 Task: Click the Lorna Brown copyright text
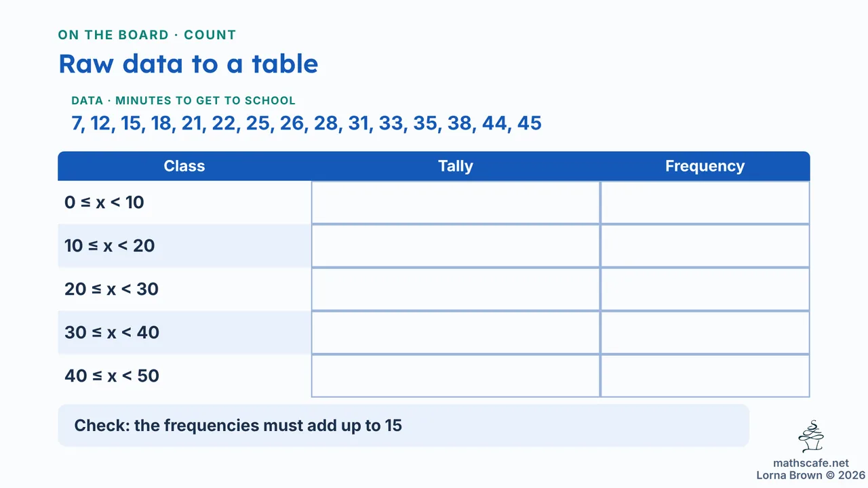point(810,475)
